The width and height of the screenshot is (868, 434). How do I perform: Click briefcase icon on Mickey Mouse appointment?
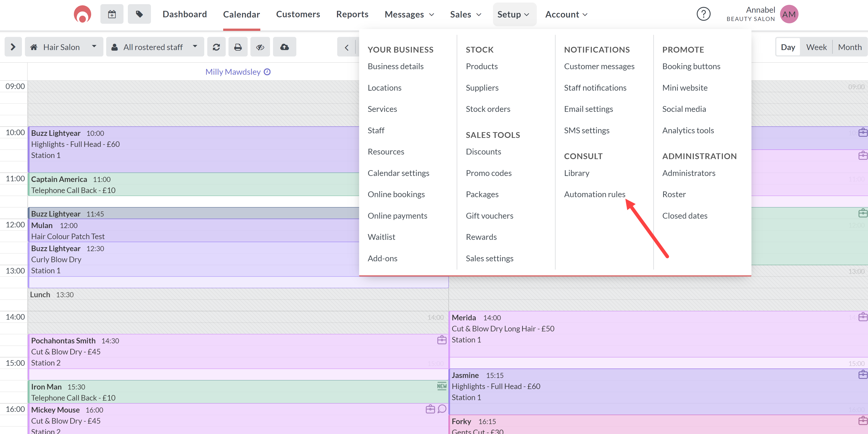[x=430, y=409]
